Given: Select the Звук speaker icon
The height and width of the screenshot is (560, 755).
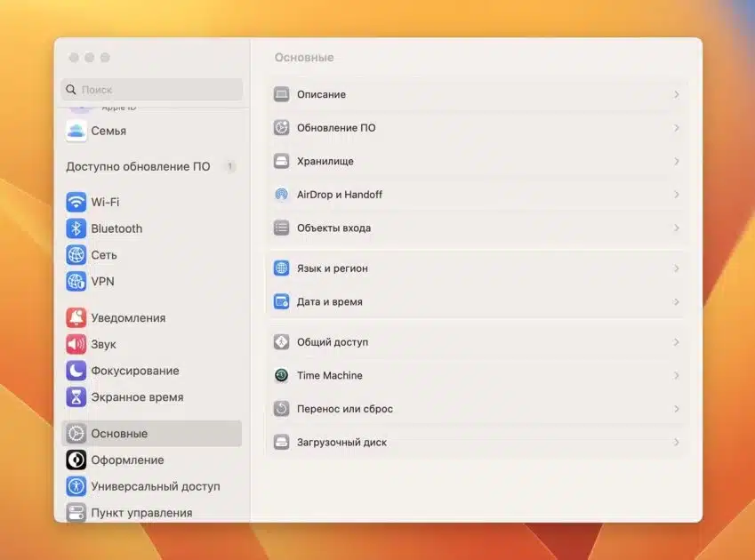Looking at the screenshot, I should (76, 344).
